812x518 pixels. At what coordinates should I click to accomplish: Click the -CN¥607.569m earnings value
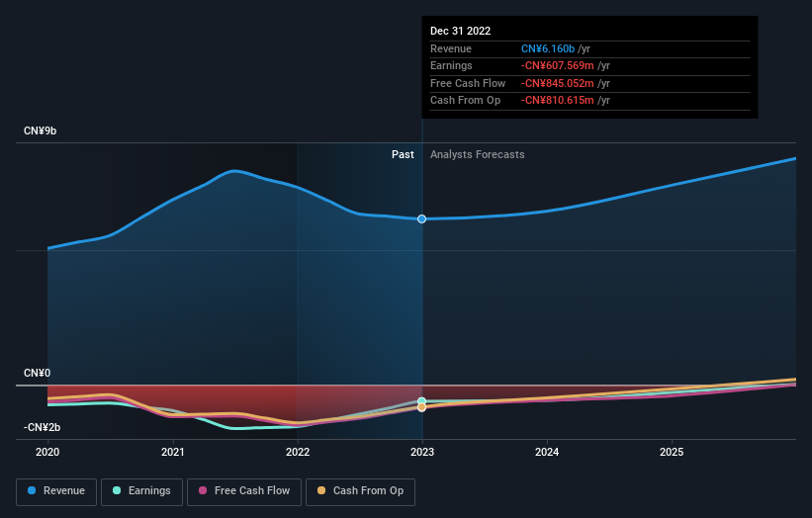(557, 65)
